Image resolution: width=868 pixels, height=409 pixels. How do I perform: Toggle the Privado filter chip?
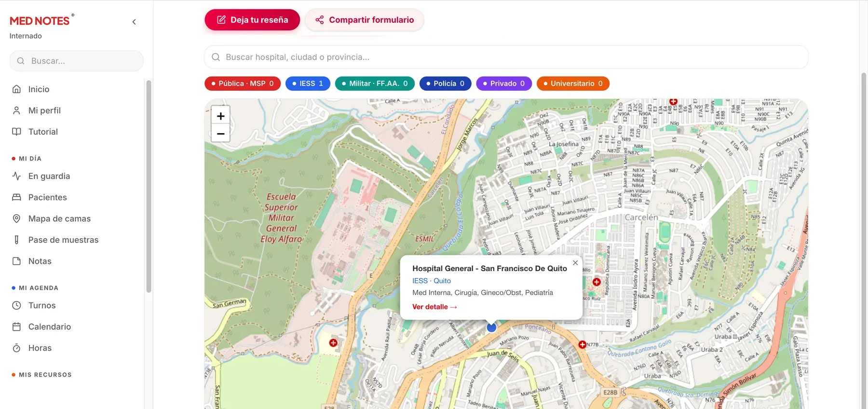[x=504, y=83]
